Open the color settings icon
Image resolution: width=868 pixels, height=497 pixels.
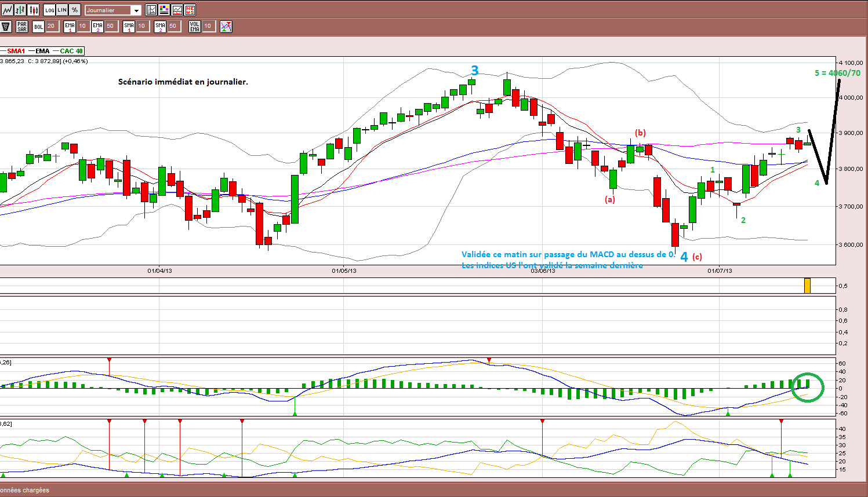click(164, 10)
